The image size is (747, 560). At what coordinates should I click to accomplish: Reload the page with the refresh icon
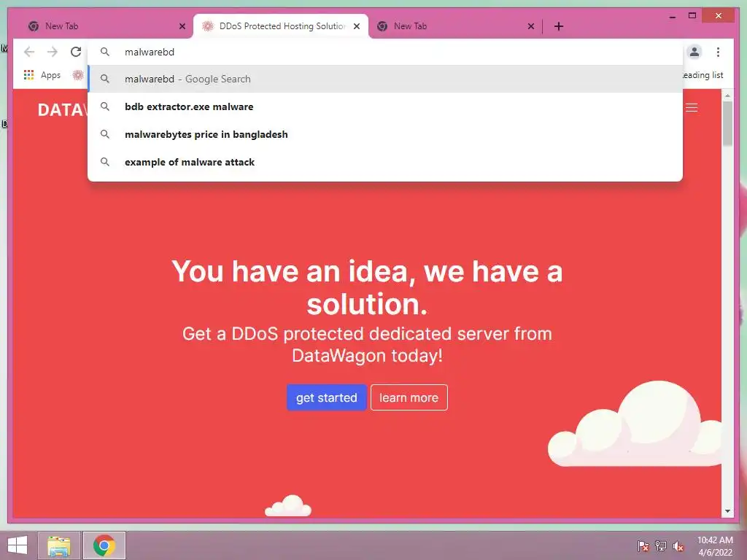[76, 52]
